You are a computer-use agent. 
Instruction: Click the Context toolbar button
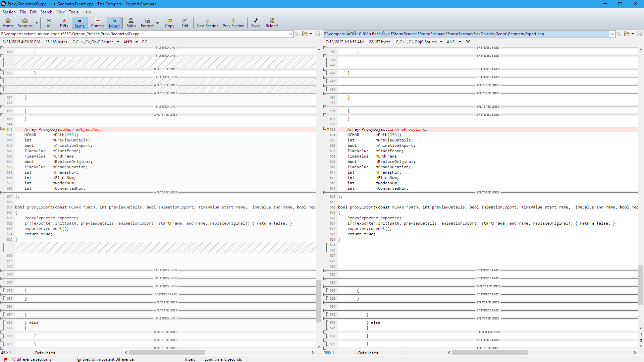point(97,22)
